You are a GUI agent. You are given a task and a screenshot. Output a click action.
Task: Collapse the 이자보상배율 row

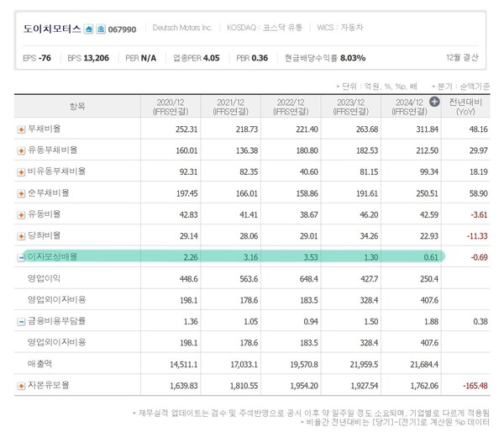tap(21, 257)
